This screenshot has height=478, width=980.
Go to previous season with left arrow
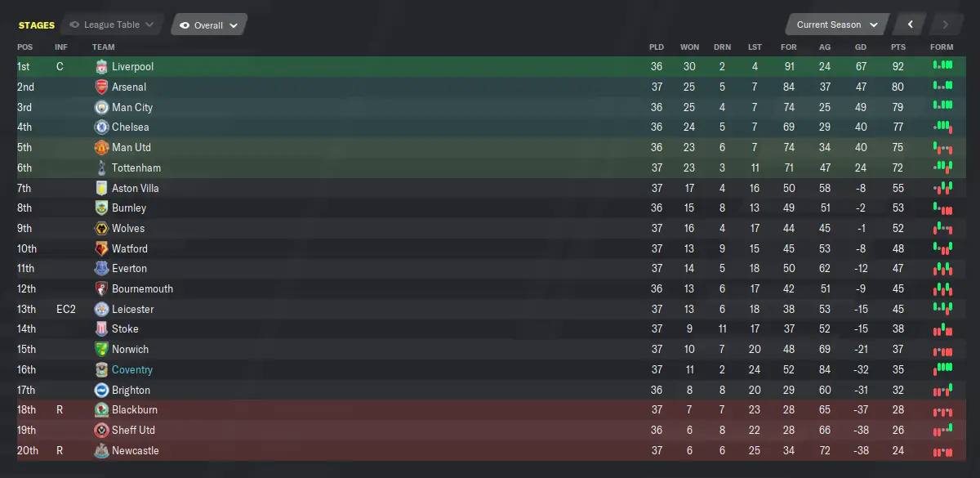[911, 25]
